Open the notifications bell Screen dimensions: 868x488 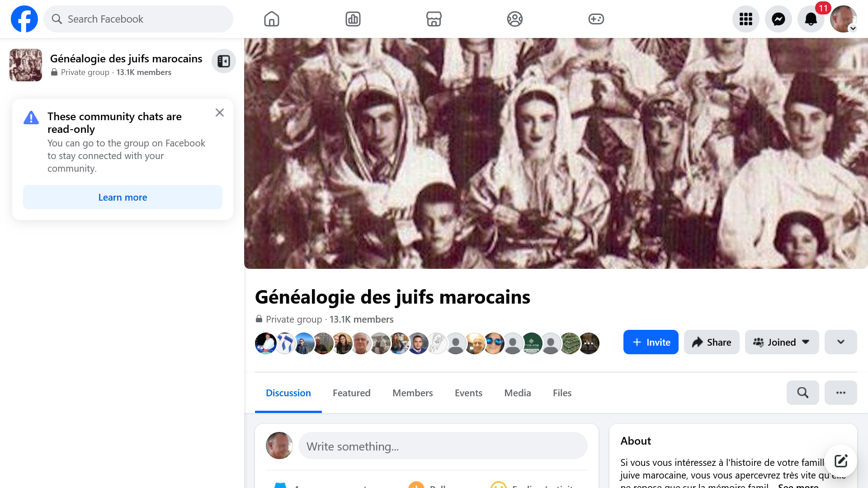coord(811,19)
